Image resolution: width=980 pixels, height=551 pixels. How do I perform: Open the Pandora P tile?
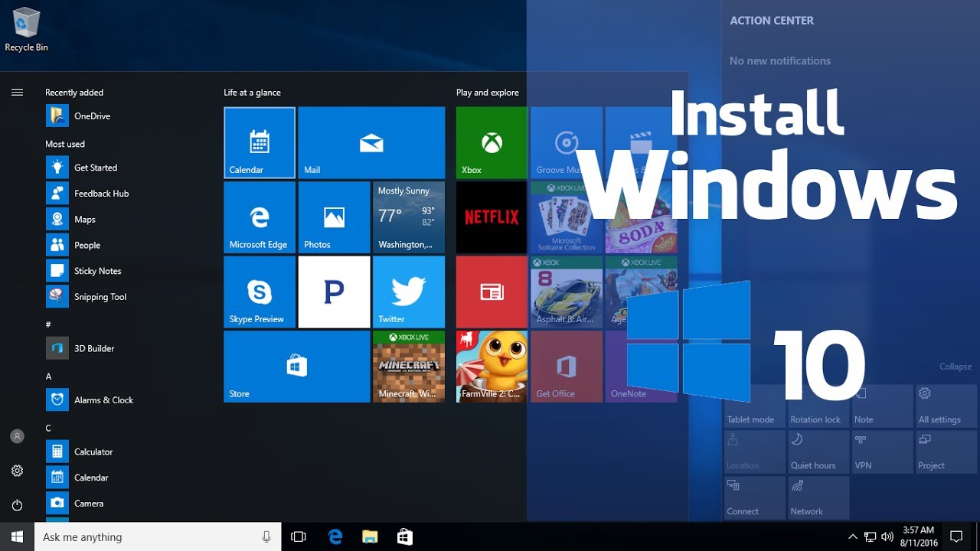coord(334,292)
